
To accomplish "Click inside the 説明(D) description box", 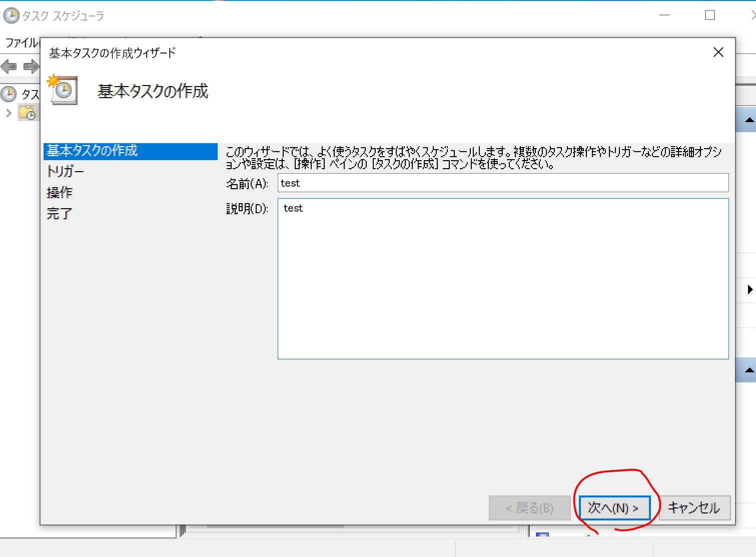I will (503, 278).
